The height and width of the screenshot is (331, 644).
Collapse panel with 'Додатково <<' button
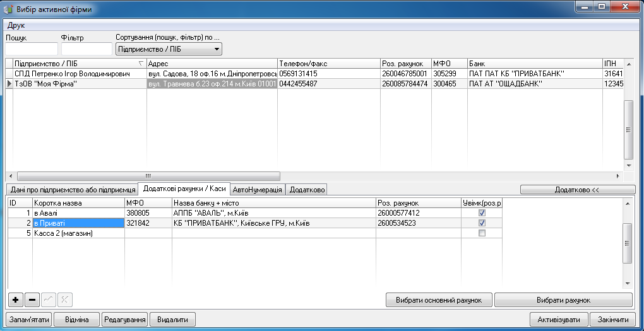[577, 189]
